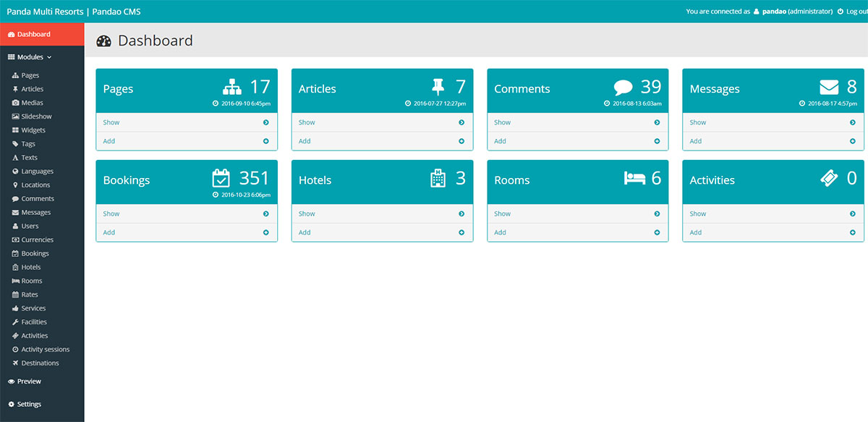Click the Bookings calendar-check card icon
This screenshot has height=422, width=868.
(221, 178)
